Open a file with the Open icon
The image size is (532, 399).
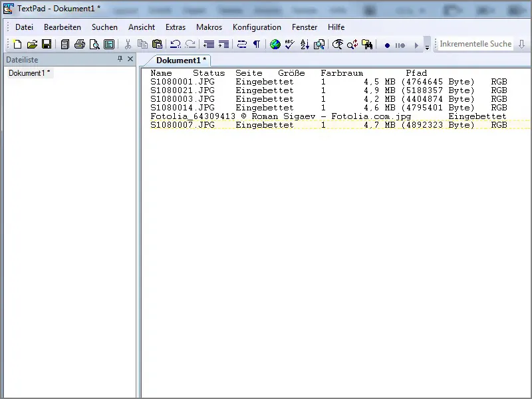point(32,45)
